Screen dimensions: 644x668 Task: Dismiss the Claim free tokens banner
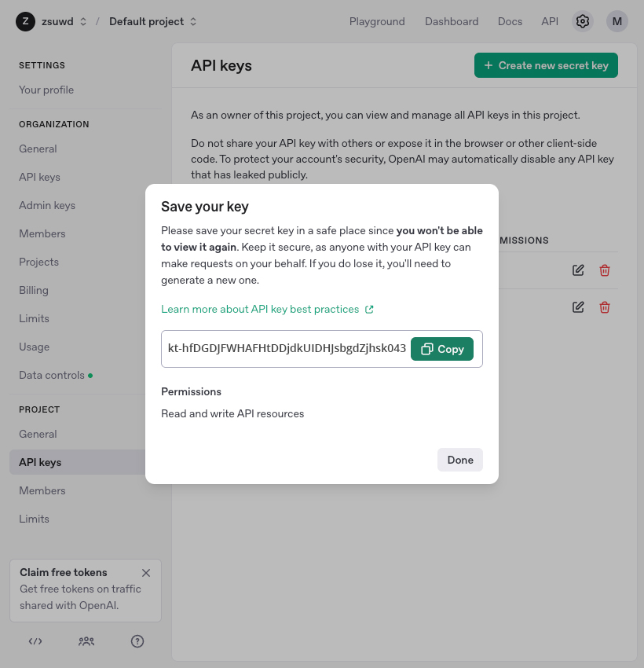point(146,573)
